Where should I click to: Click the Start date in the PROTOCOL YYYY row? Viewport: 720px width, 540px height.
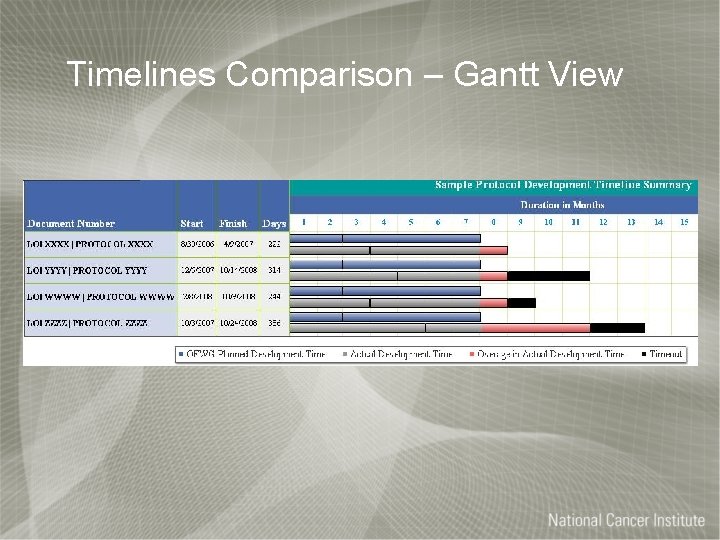[197, 270]
